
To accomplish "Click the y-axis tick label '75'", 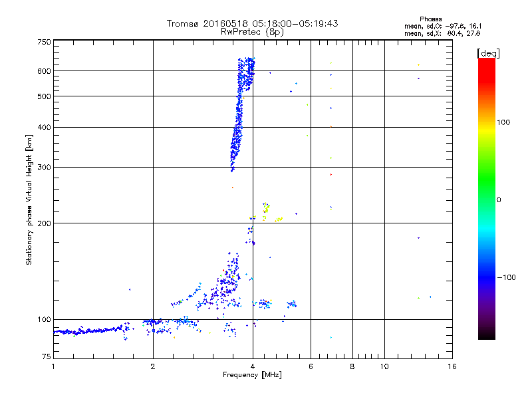I will pos(47,356).
